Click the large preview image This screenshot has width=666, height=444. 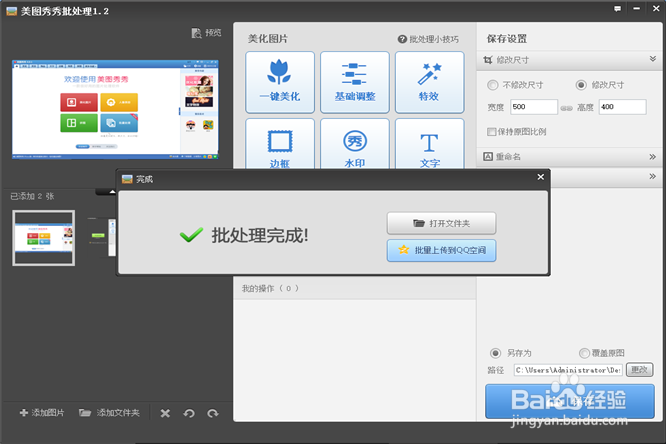(x=115, y=110)
